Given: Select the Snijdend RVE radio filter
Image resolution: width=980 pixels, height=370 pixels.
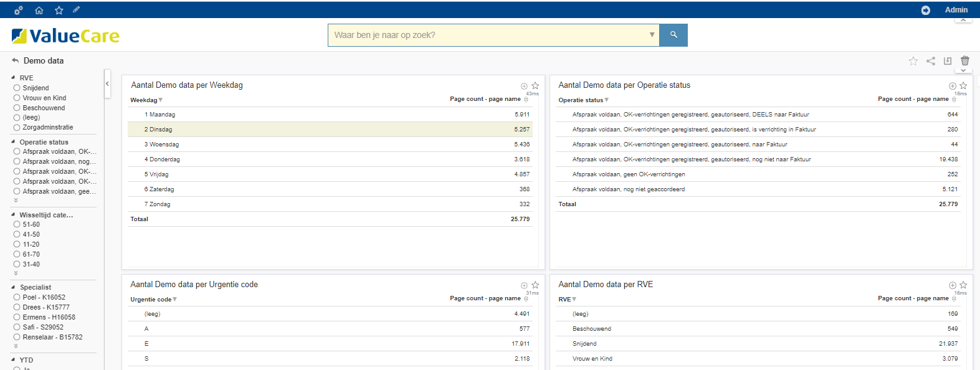Looking at the screenshot, I should (x=17, y=88).
